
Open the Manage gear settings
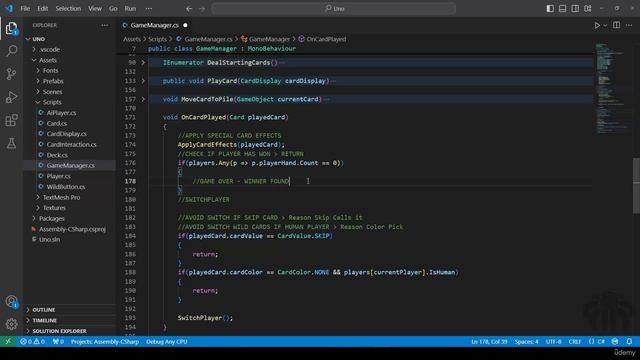pos(11,324)
